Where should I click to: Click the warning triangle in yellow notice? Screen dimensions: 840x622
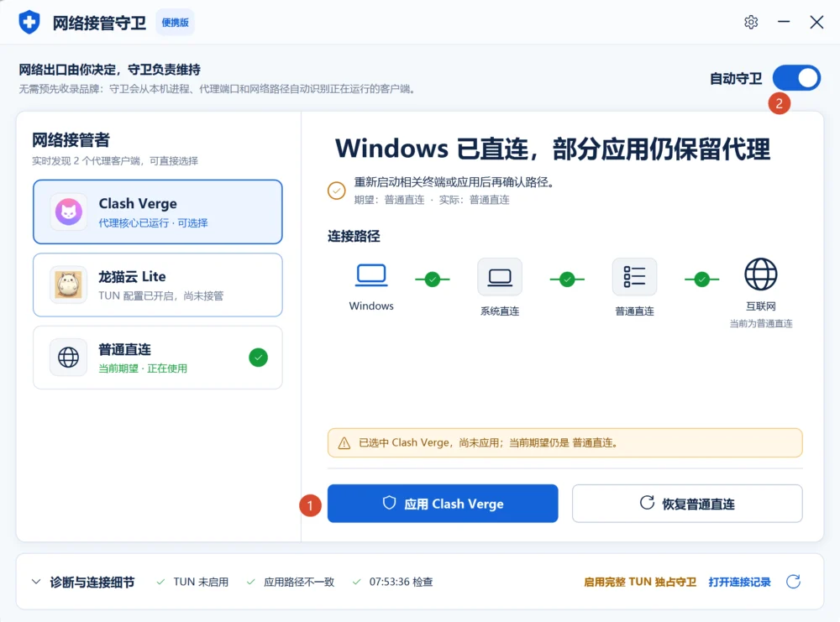click(x=344, y=443)
